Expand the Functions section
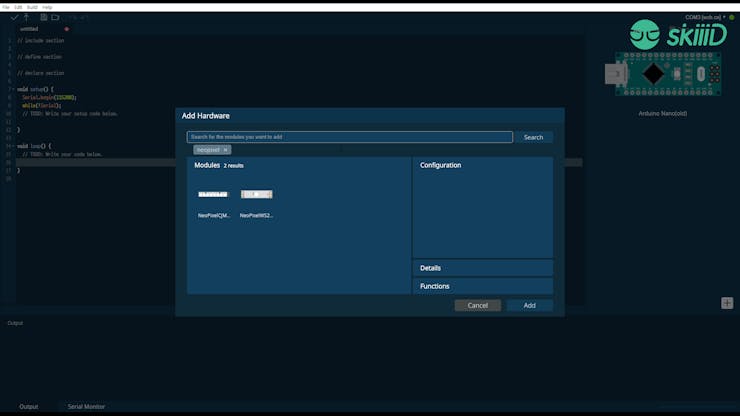 pyautogui.click(x=483, y=286)
